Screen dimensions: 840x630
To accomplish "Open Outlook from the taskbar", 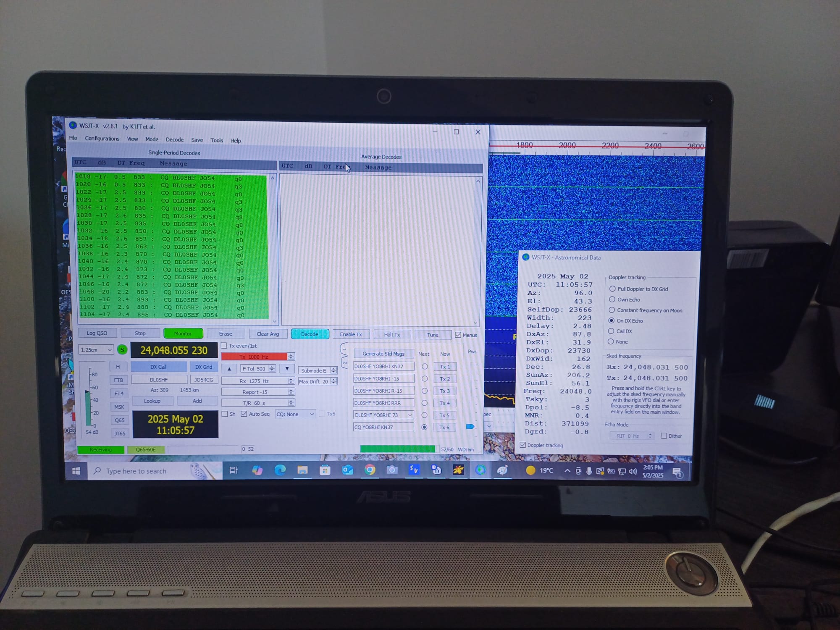I will (347, 470).
